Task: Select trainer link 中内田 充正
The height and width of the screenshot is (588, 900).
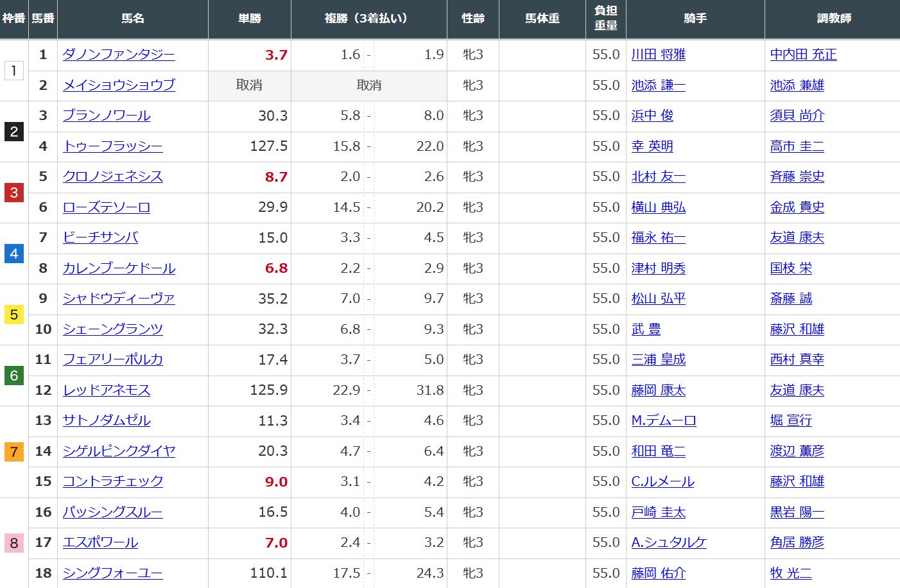Action: click(x=803, y=55)
